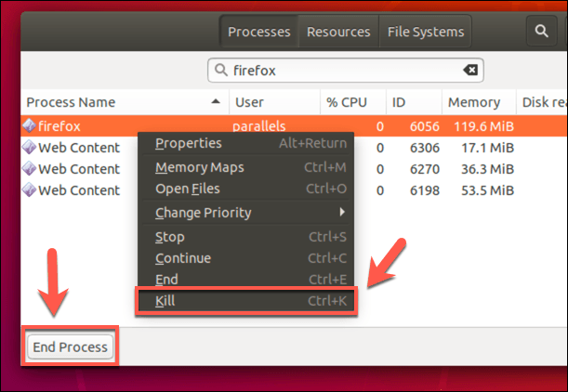The width and height of the screenshot is (568, 392).
Task: Clear the firefox search text
Action: click(x=470, y=70)
